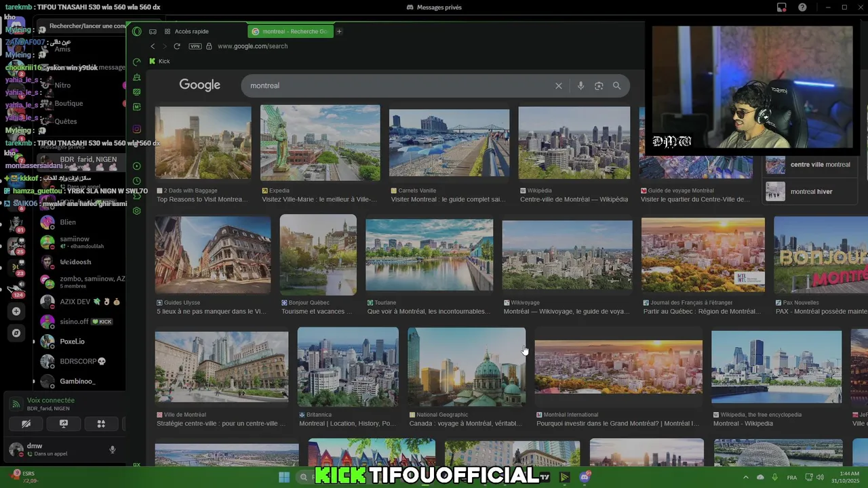Open the Wikipédia Centre-ville de Montréal image

pyautogui.click(x=574, y=142)
